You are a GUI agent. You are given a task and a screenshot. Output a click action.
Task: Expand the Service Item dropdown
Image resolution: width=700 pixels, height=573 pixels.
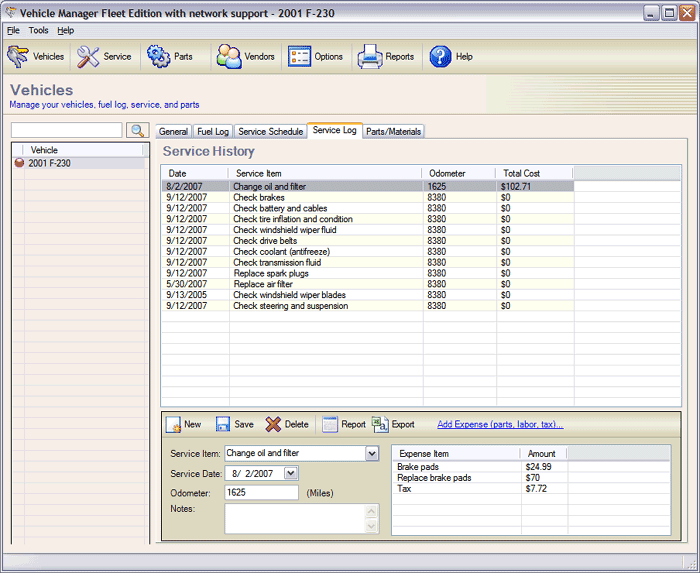372,454
